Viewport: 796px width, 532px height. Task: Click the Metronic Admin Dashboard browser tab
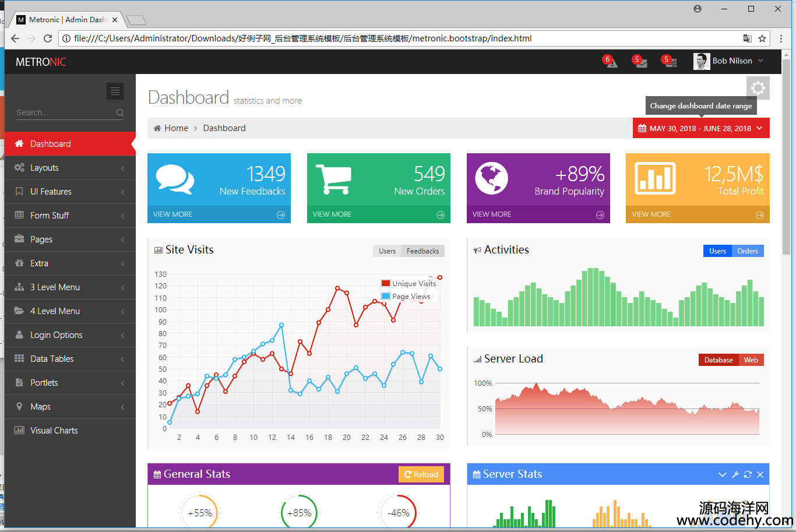coord(67,20)
